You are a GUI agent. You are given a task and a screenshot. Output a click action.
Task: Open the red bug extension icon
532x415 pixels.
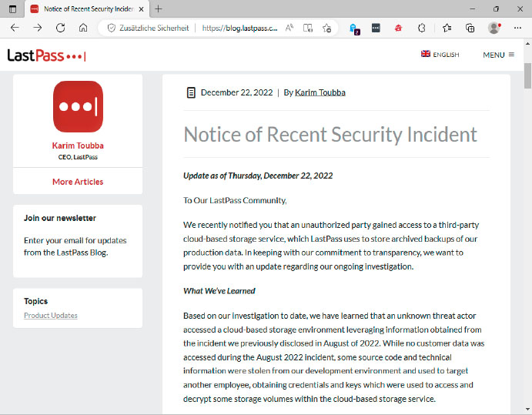click(x=398, y=28)
